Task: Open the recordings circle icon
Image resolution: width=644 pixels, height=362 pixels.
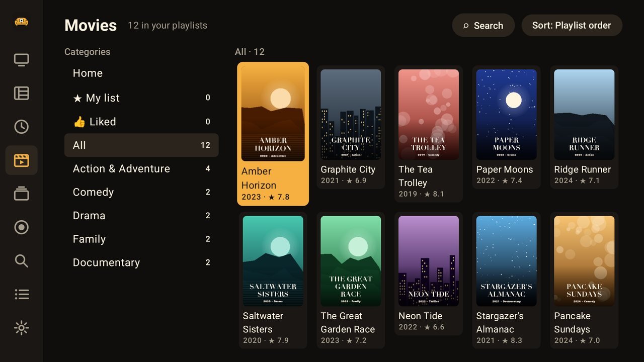Action: (x=21, y=227)
